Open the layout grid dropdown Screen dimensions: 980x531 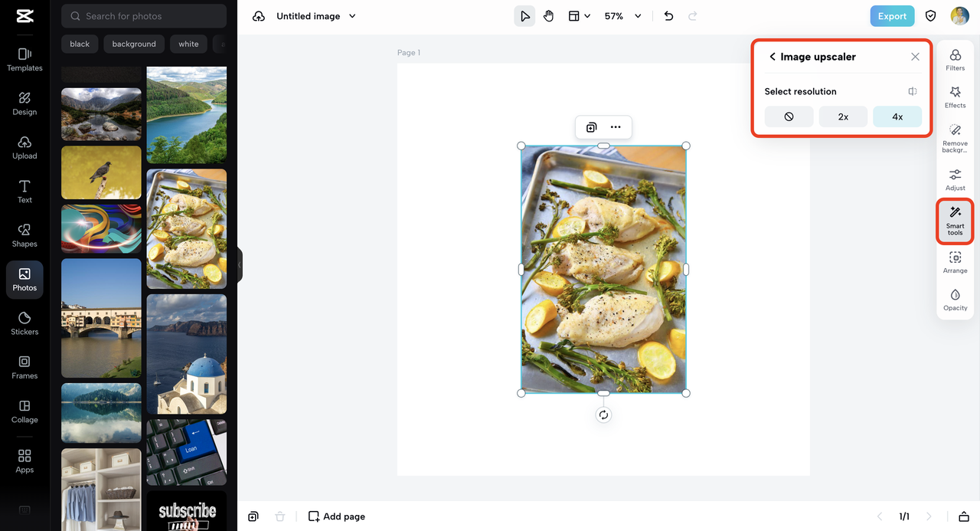(580, 16)
